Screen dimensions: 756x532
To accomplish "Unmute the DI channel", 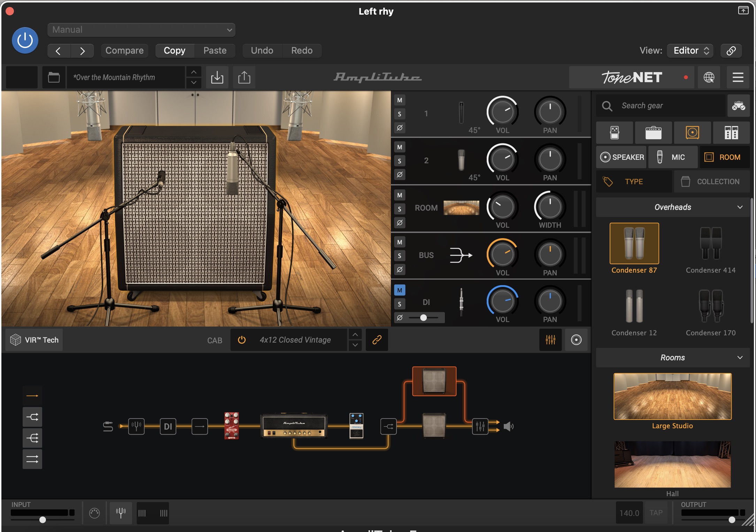I will pyautogui.click(x=400, y=290).
